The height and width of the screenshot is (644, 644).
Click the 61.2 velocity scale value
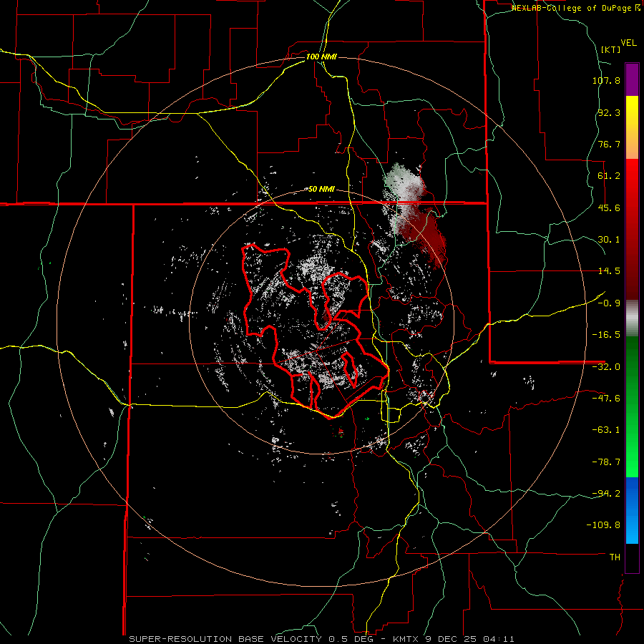tap(609, 176)
